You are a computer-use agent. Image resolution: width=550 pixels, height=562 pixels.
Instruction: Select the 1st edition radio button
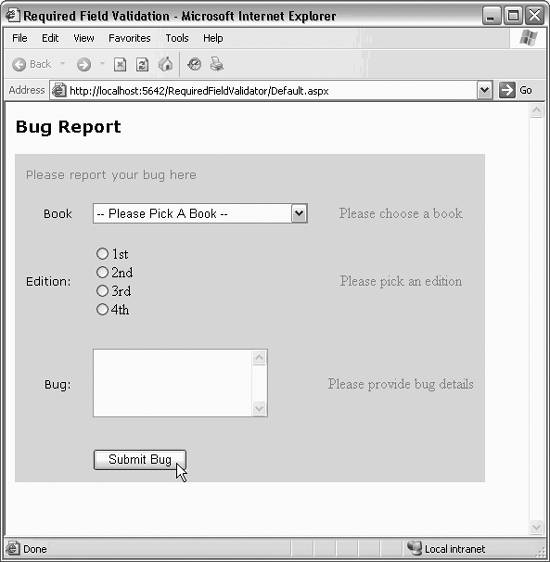coord(102,254)
